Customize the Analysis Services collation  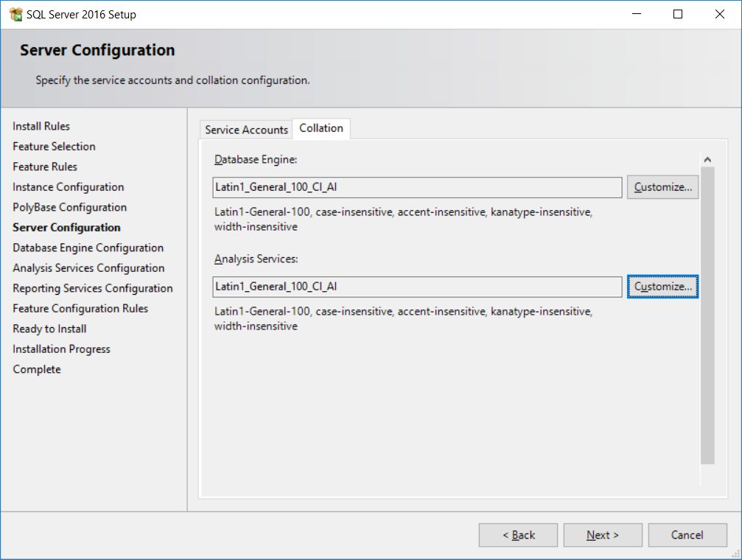(x=662, y=287)
